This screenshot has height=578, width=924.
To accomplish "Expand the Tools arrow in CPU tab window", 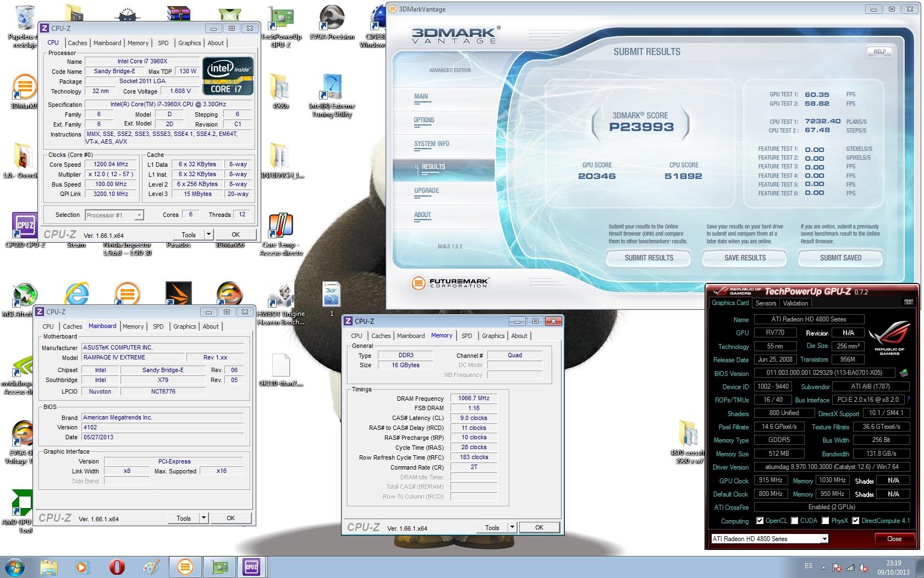I will [208, 235].
